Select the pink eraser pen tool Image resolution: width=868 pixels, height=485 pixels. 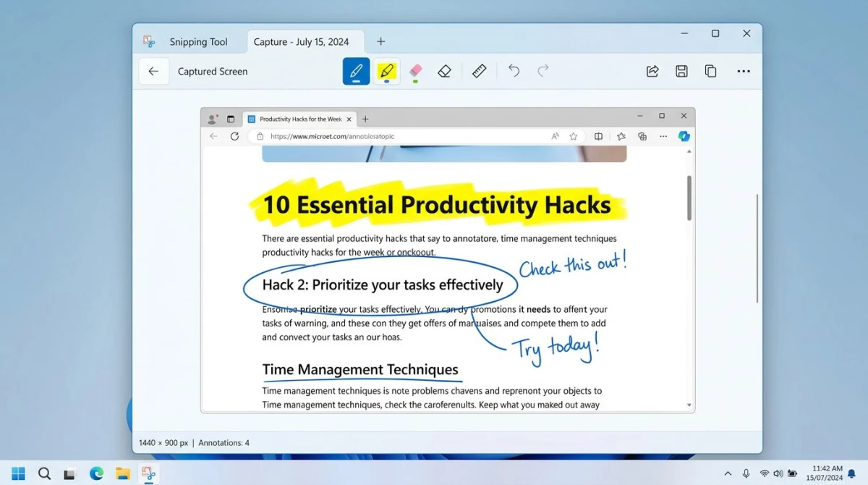coord(415,71)
